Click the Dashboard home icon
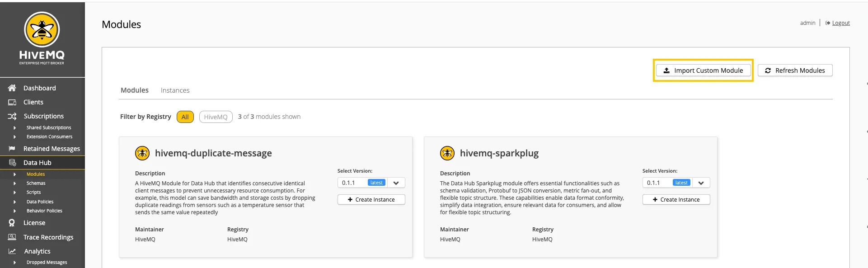The width and height of the screenshot is (868, 268). (12, 88)
